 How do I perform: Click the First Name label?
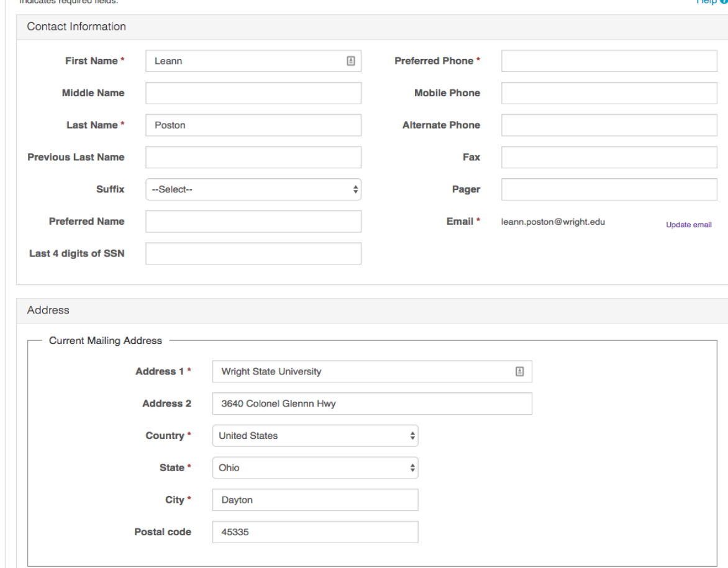[x=94, y=61]
